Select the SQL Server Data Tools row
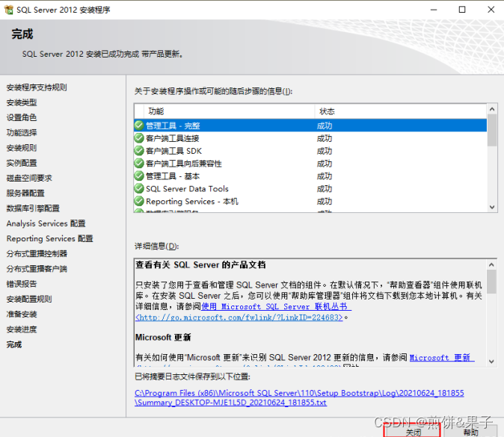504x437 pixels. click(x=310, y=188)
